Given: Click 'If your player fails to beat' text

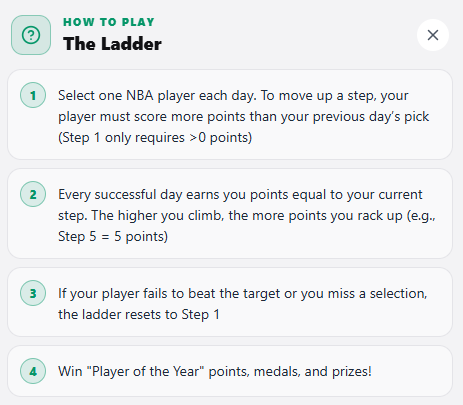Looking at the screenshot, I should pyautogui.click(x=138, y=293).
